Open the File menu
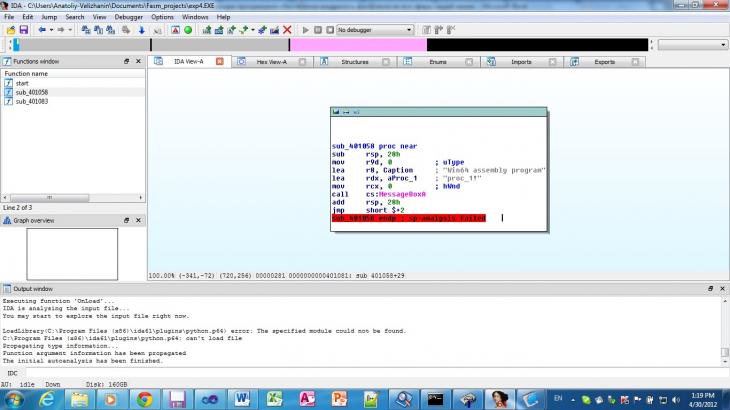The width and height of the screenshot is (730, 410). click(x=9, y=17)
